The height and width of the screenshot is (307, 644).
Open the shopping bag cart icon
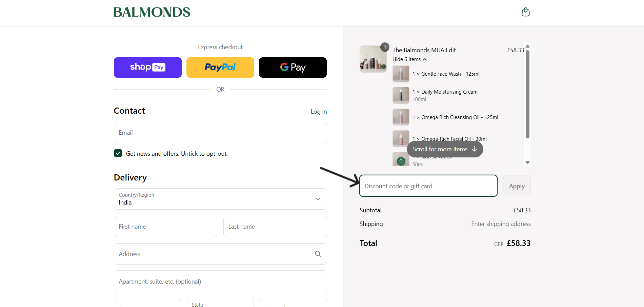pyautogui.click(x=525, y=12)
